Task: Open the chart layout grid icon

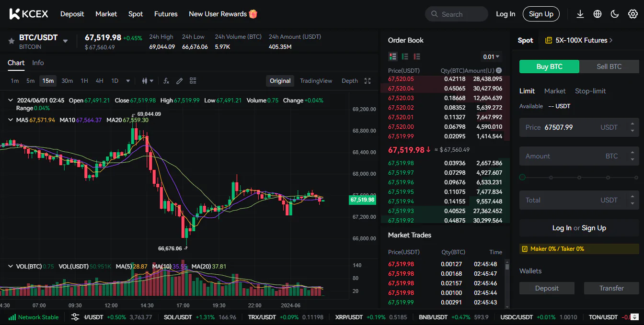Action: (x=193, y=81)
